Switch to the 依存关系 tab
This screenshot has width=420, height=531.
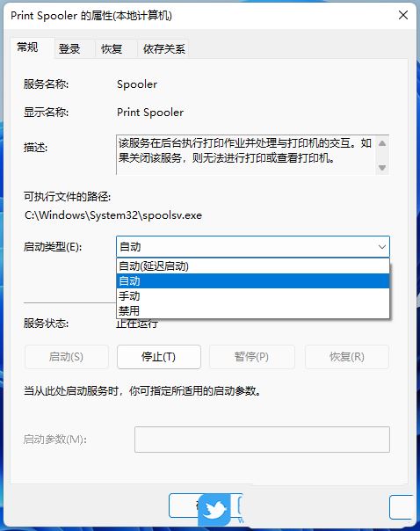(163, 49)
